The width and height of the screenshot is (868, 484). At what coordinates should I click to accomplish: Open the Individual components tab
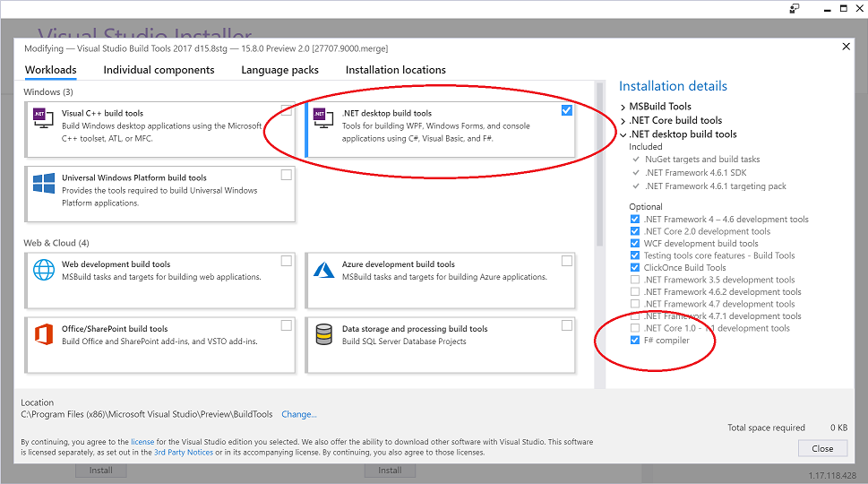[x=159, y=70]
